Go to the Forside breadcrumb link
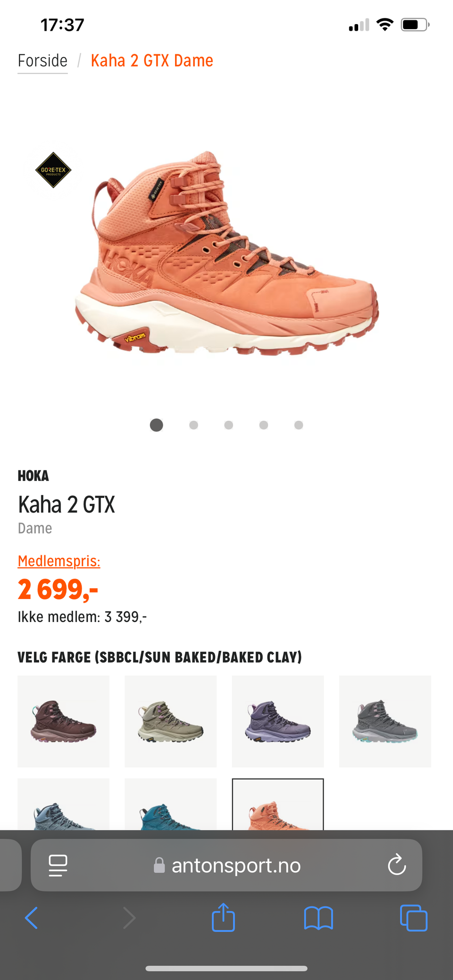 tap(42, 61)
